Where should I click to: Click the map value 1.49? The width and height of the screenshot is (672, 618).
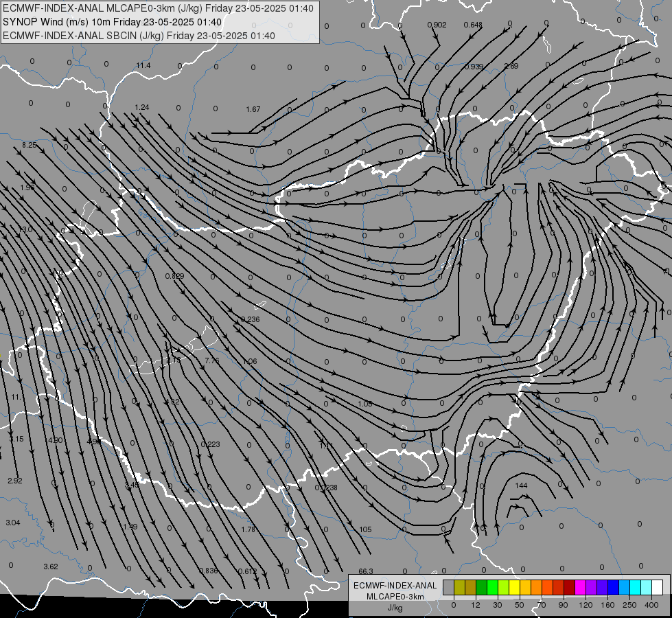coord(130,526)
